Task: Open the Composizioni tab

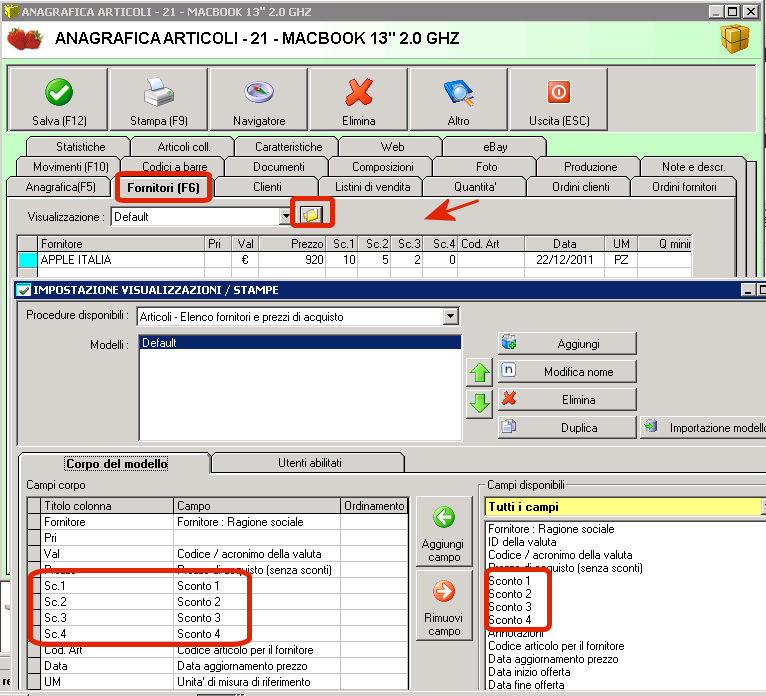Action: [383, 167]
